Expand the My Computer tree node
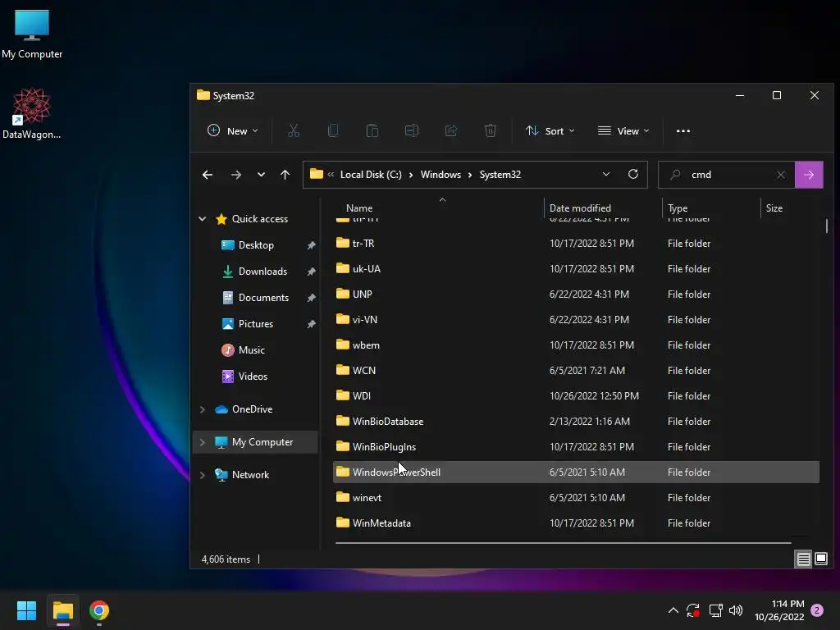 202,442
